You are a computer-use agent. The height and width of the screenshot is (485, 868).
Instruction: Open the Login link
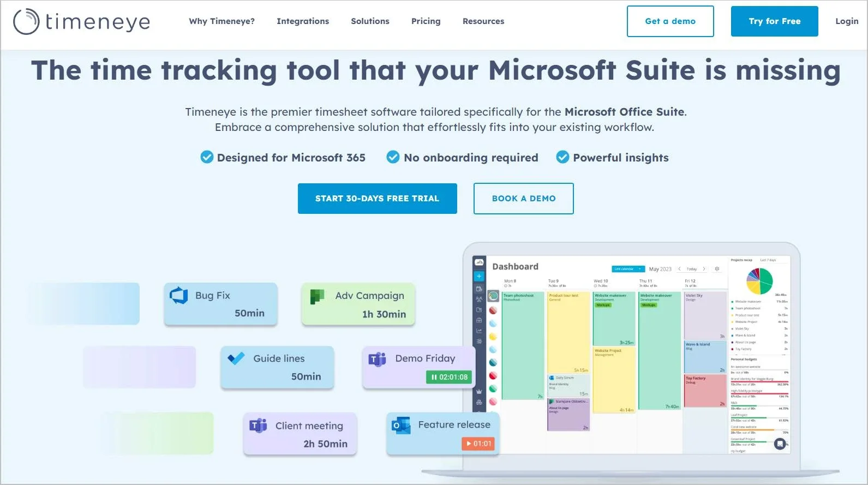coord(847,21)
